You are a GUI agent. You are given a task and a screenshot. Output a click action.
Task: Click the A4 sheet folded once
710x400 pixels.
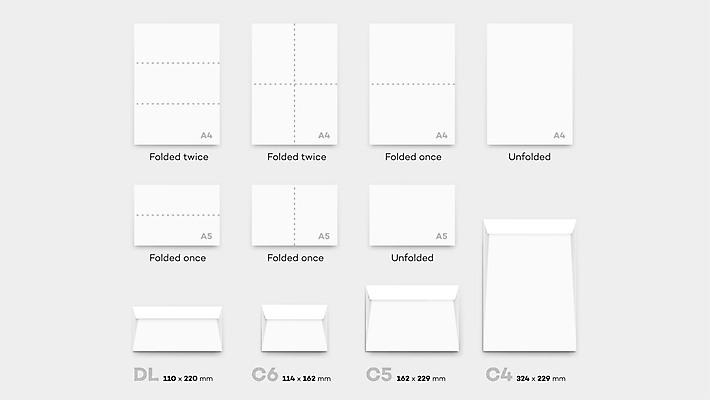[412, 84]
